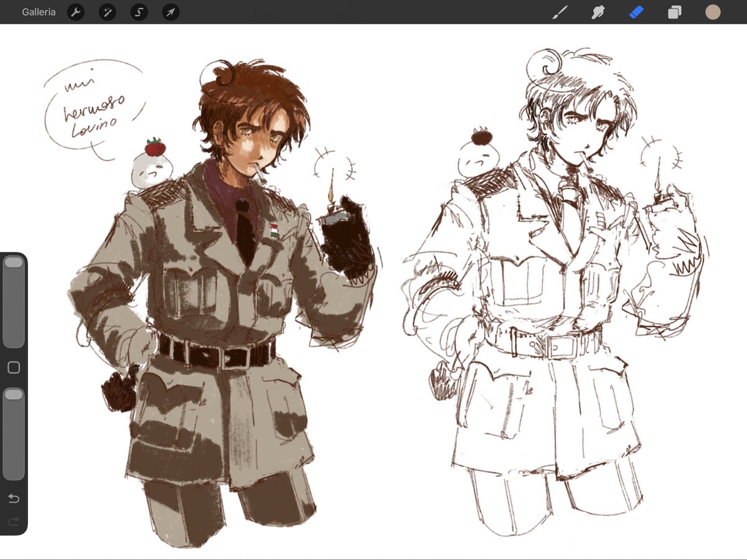This screenshot has height=560, width=747.
Task: Select the Eraser tool
Action: pos(636,12)
